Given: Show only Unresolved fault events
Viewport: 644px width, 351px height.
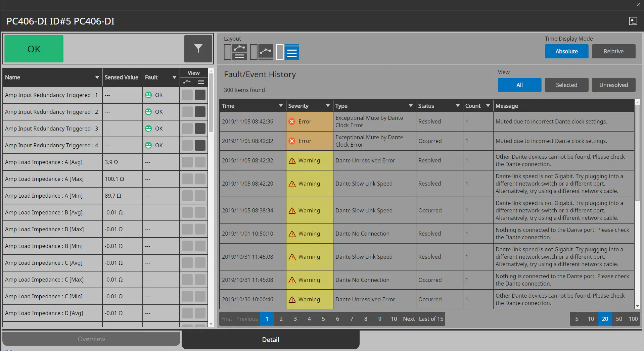Looking at the screenshot, I should [x=613, y=85].
